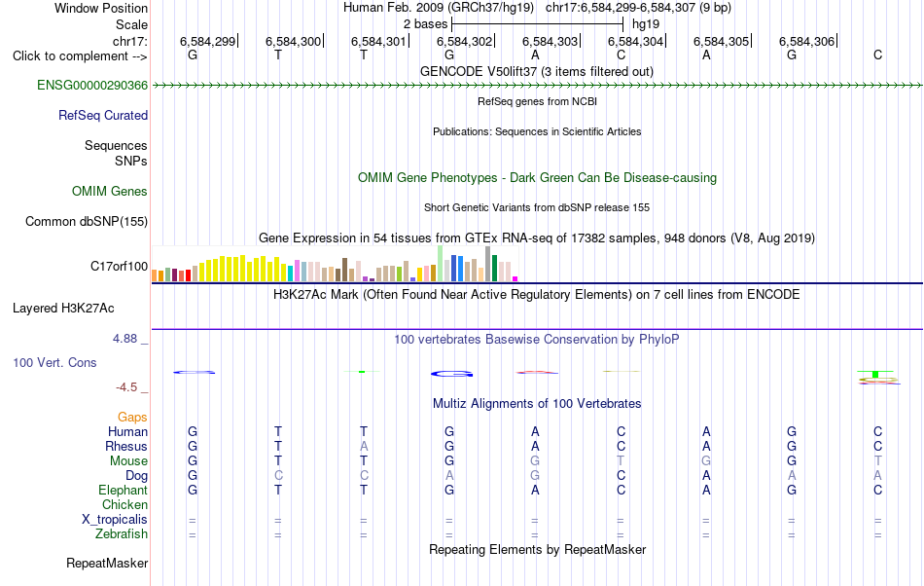
Task: Select the Chicken species row label
Action: tap(124, 505)
